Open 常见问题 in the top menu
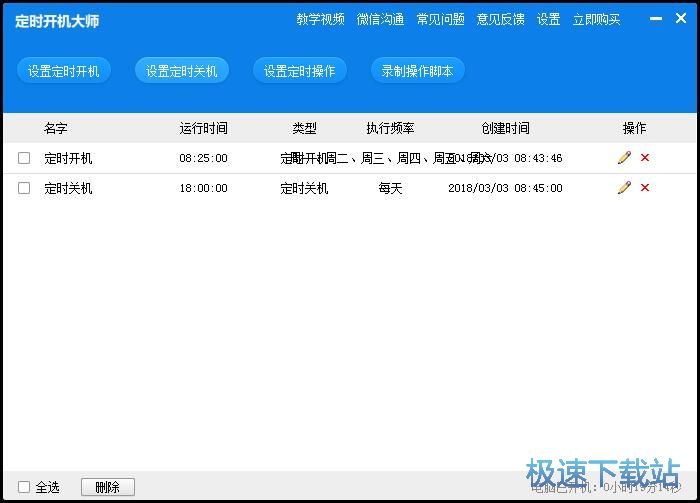 pyautogui.click(x=441, y=19)
